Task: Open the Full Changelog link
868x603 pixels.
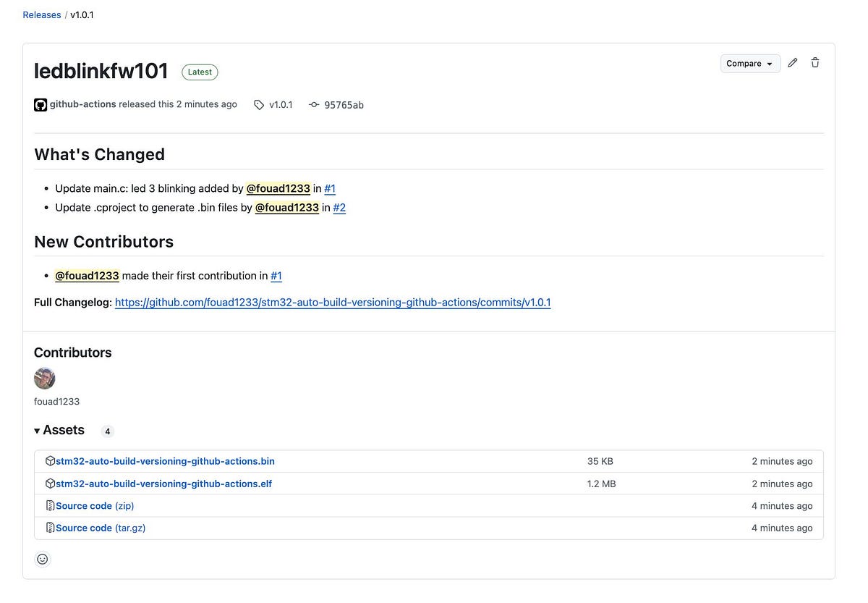Action: (333, 302)
